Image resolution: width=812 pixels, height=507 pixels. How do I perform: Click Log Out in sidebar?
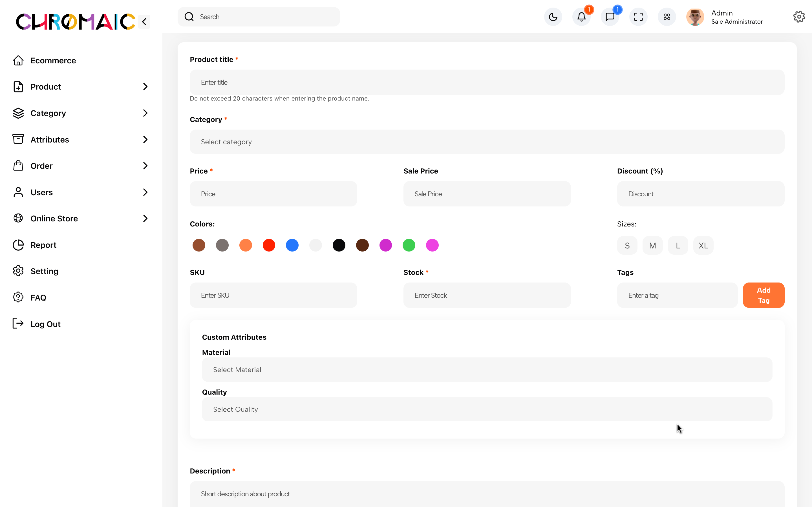pyautogui.click(x=45, y=324)
